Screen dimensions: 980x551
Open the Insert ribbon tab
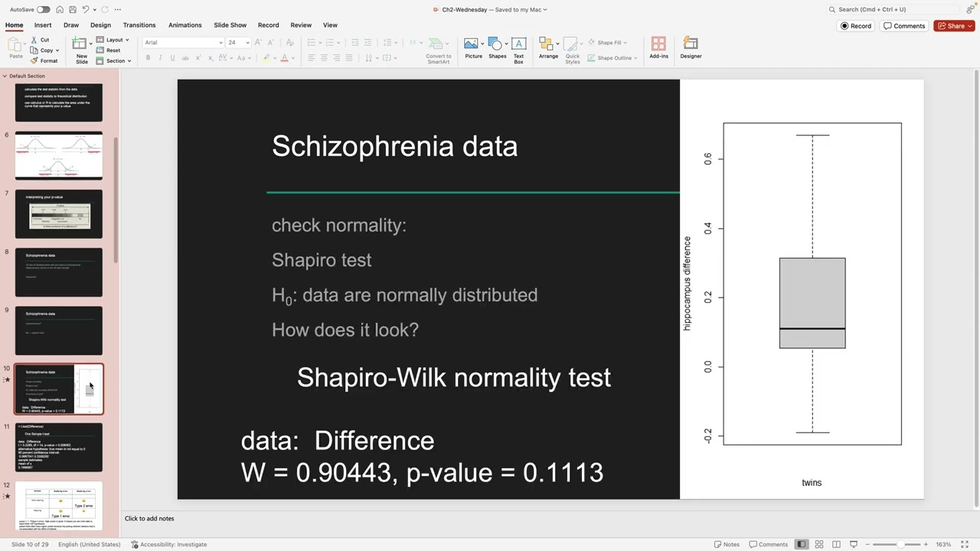43,25
